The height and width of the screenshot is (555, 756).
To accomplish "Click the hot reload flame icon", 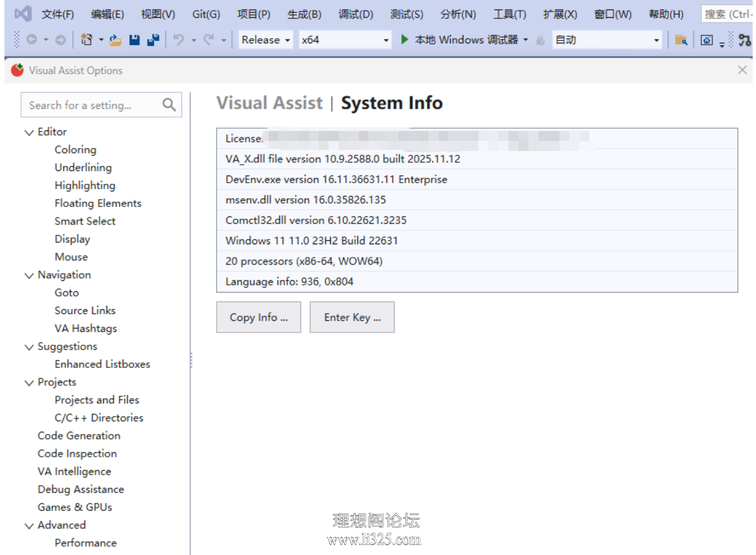I will (x=540, y=40).
